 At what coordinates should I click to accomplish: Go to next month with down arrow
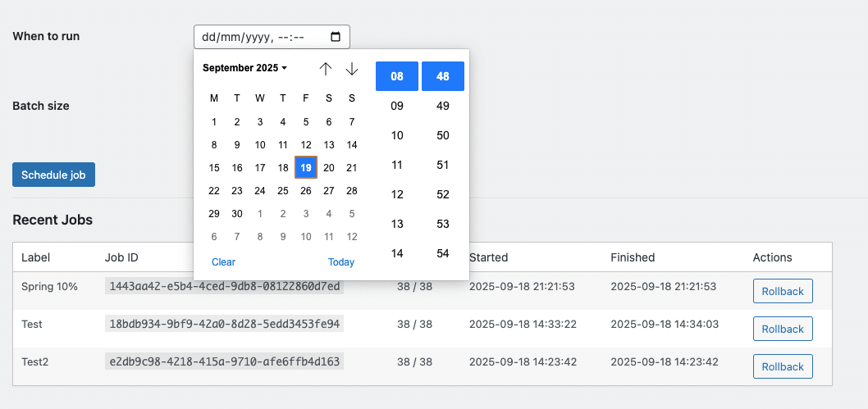pos(352,69)
